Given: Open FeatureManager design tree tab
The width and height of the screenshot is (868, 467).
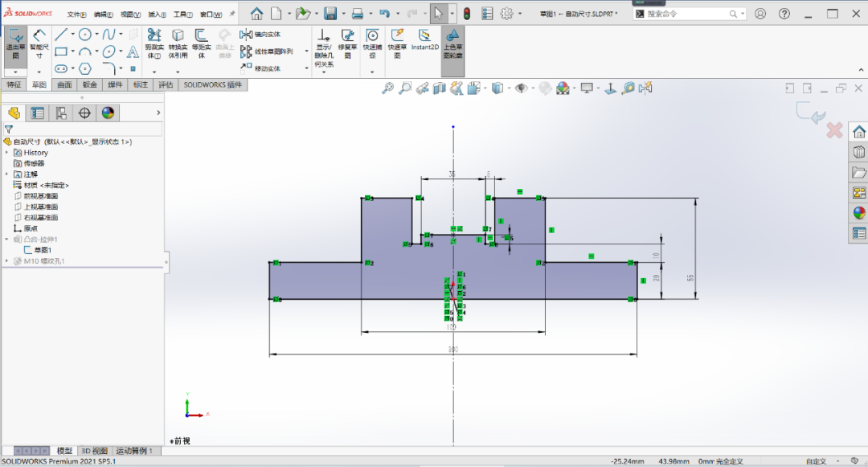Looking at the screenshot, I should pyautogui.click(x=14, y=113).
